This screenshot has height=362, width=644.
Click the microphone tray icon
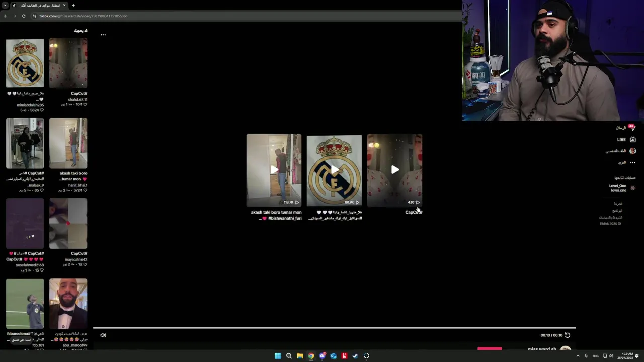586,356
